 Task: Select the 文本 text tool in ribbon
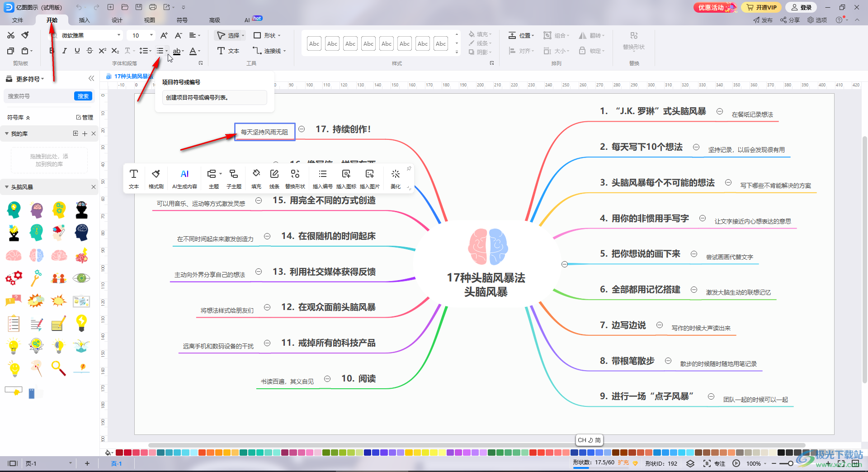(x=228, y=51)
